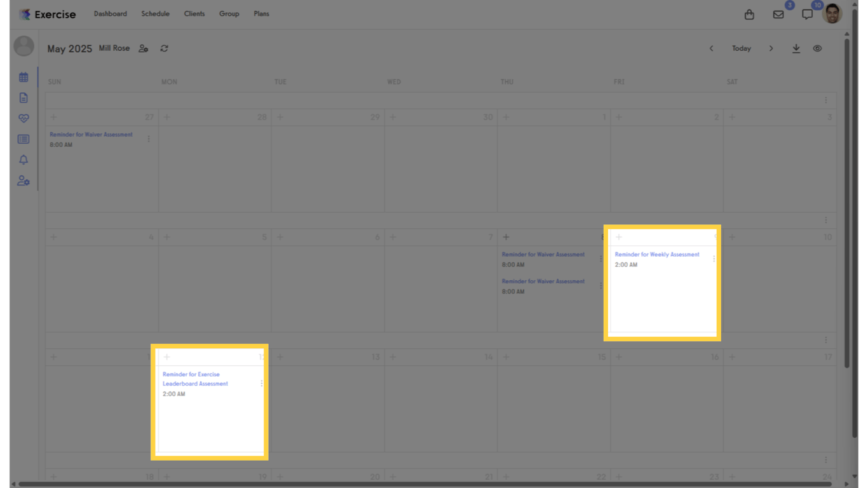The image size is (868, 488).
Task: Navigate to next month with the right chevron
Action: 771,48
